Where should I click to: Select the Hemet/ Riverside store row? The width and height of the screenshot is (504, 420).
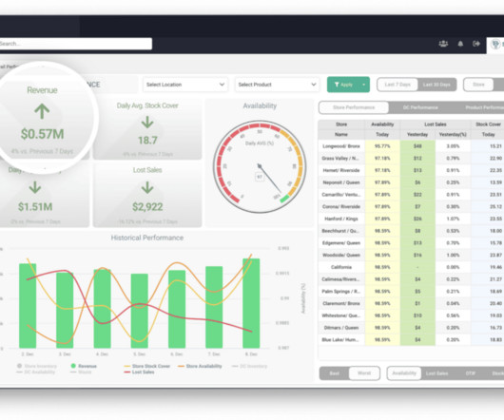[x=411, y=170]
